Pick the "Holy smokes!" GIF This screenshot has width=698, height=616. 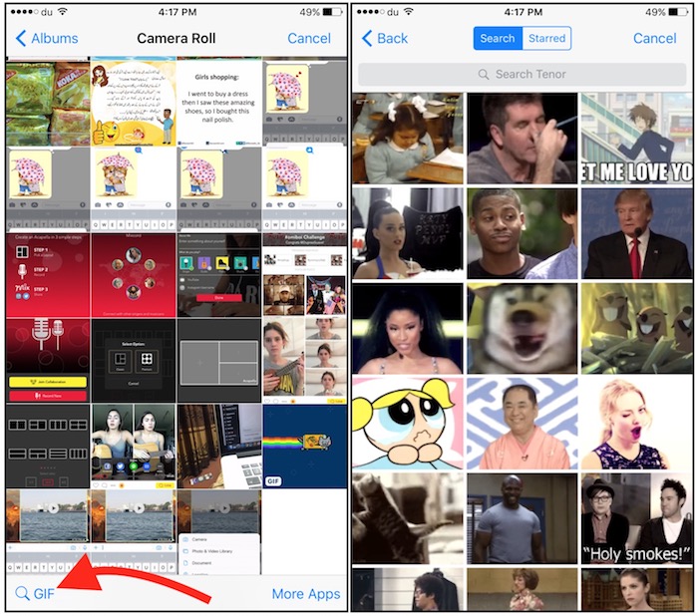637,520
